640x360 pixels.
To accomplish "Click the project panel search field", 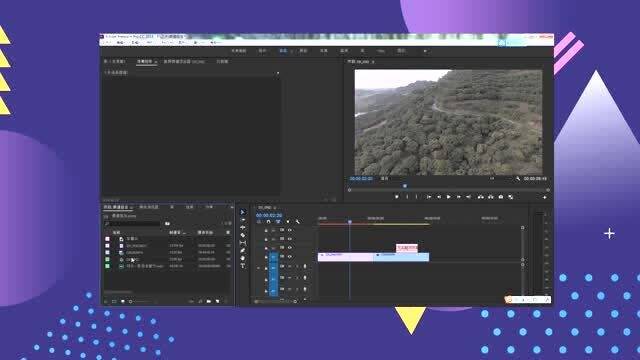I will coord(133,224).
